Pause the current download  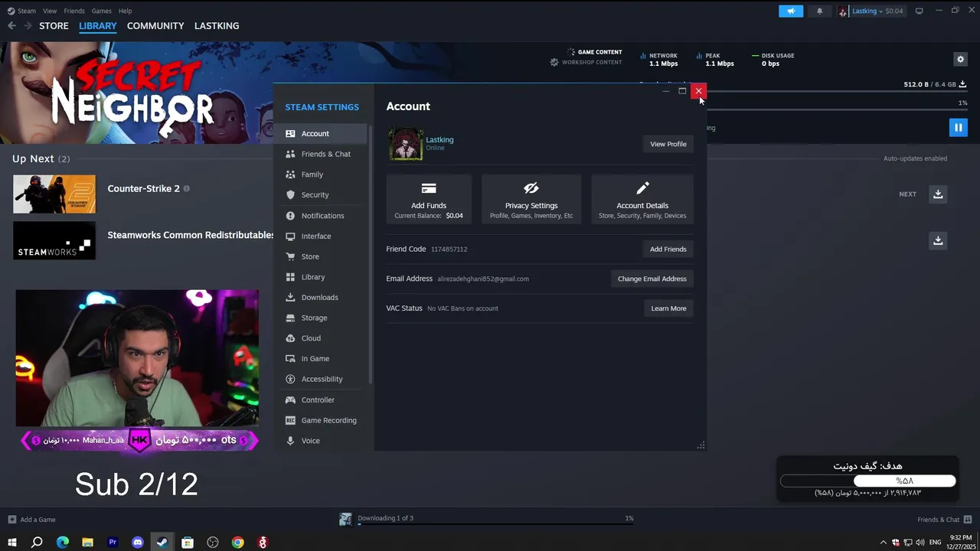pyautogui.click(x=958, y=128)
